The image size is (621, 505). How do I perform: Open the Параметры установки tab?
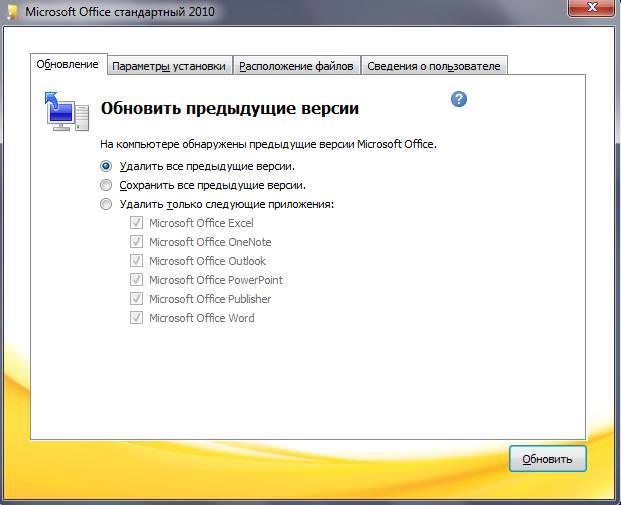click(170, 66)
